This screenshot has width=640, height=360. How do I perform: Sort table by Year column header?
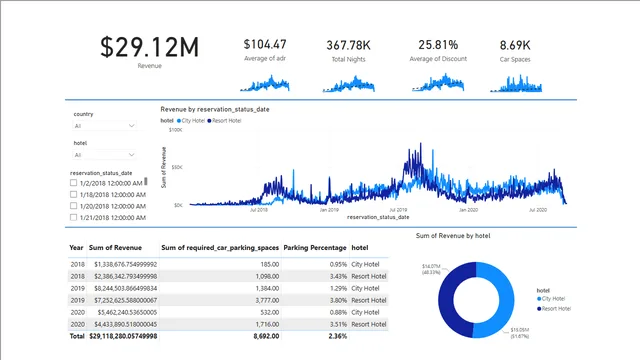(x=76, y=248)
